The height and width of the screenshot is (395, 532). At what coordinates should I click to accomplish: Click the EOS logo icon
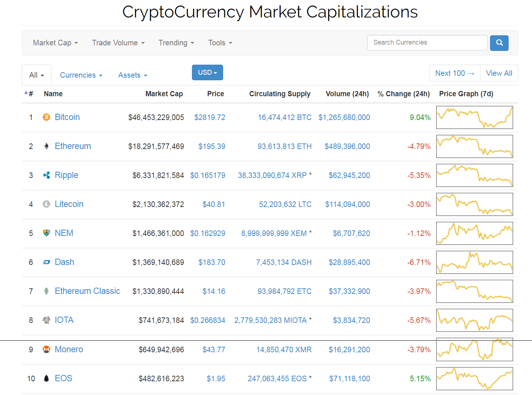pyautogui.click(x=46, y=379)
